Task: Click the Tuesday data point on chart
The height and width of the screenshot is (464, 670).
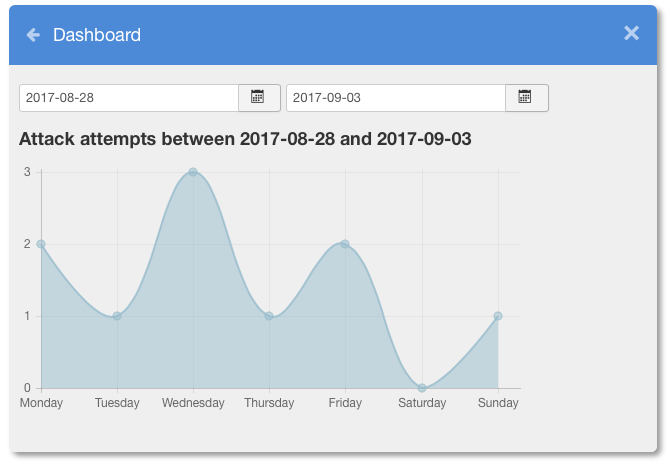Action: pos(117,316)
